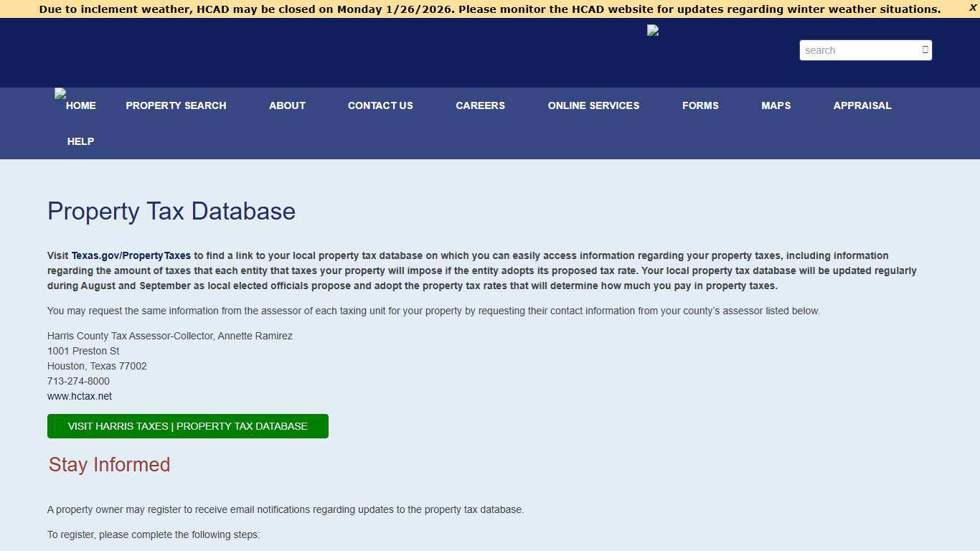Viewport: 980px width, 551px height.
Task: Click VISIT HARRIS TAXES | PROPERTY TAX DATABASE
Action: coord(187,425)
